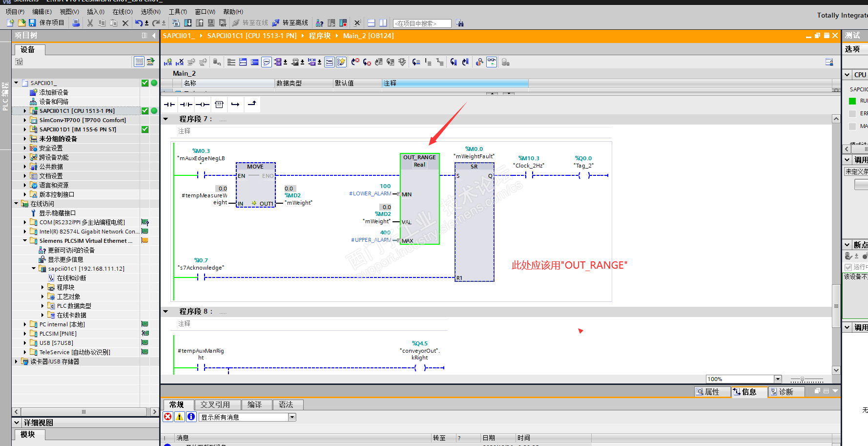Click the accessible devices icon in toolbar
The image size is (868, 446).
click(320, 23)
